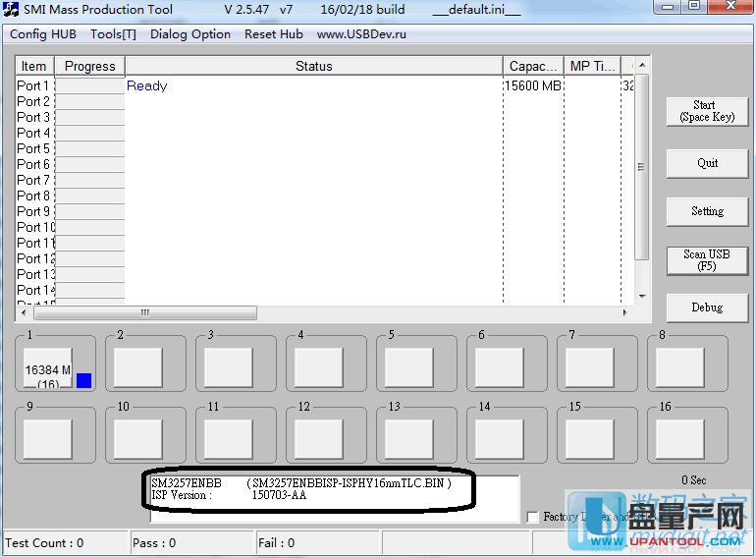The image size is (756, 558).
Task: Click the scroll left arrow of port list
Action: 24,312
